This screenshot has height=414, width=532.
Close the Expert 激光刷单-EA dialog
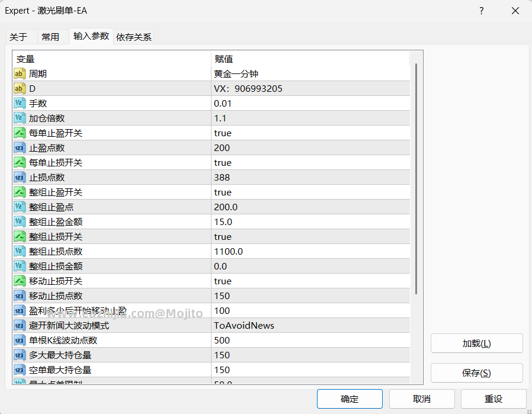pos(515,11)
